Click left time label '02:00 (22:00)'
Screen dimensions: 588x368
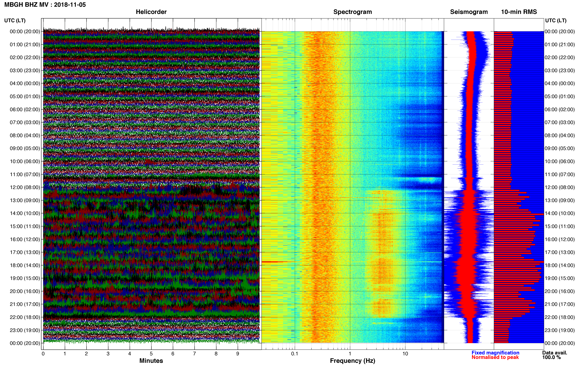click(25, 57)
